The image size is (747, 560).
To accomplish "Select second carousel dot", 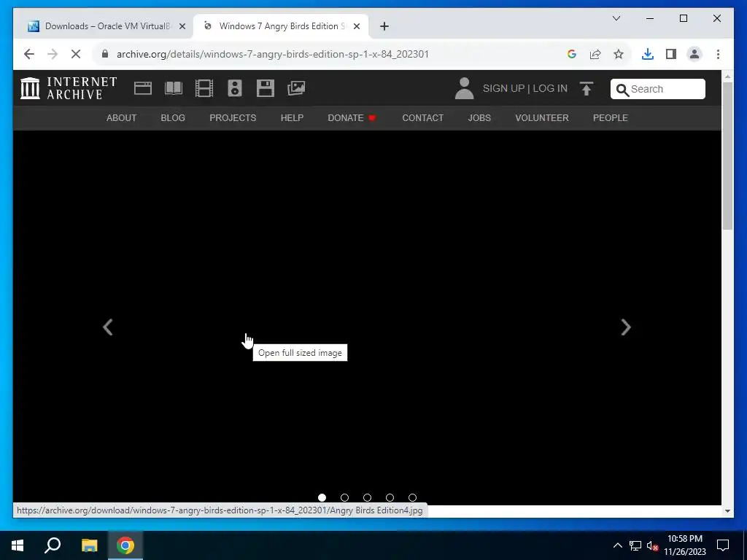I will [x=344, y=497].
